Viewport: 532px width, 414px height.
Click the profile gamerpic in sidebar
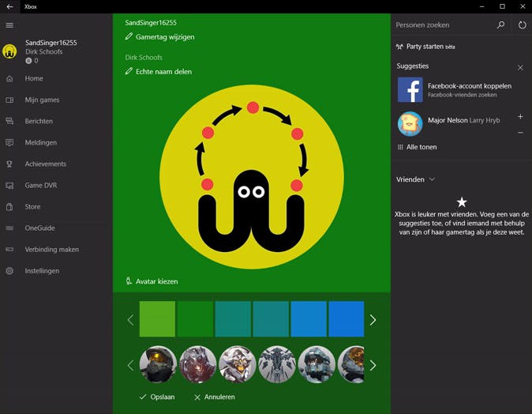tap(9, 51)
